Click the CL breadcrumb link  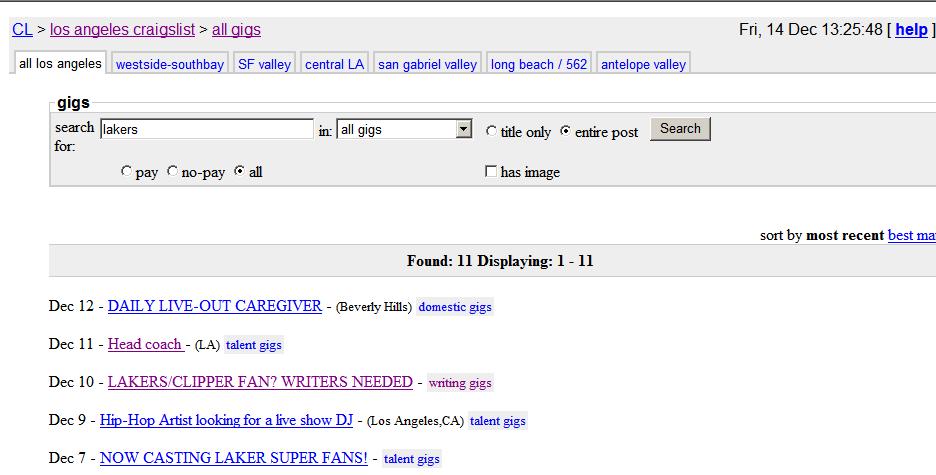(x=22, y=30)
